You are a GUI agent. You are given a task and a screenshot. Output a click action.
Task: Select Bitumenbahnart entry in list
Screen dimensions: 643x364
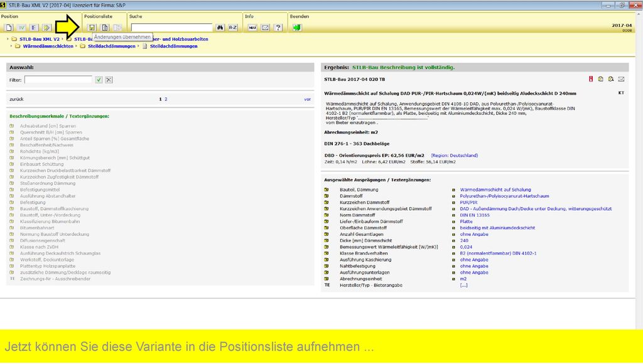(x=37, y=228)
